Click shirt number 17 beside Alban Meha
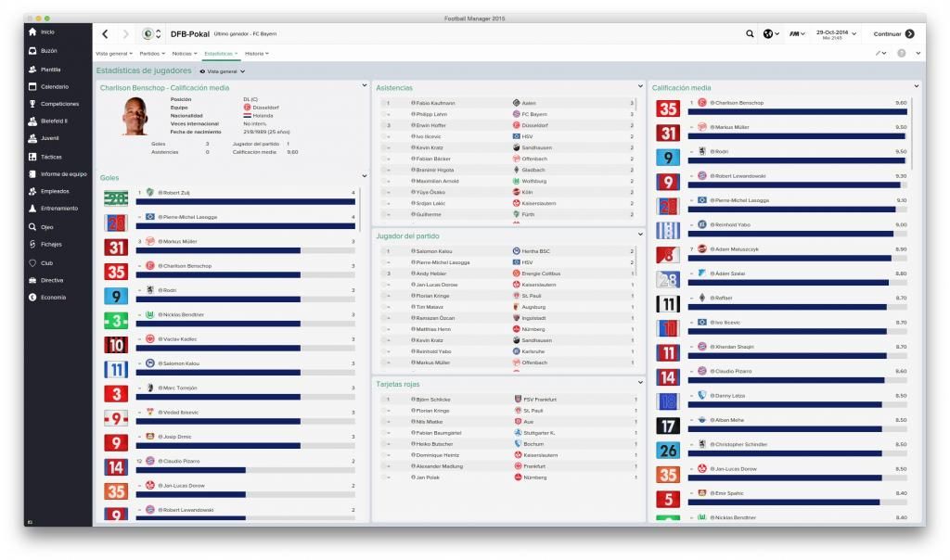 [x=668, y=426]
